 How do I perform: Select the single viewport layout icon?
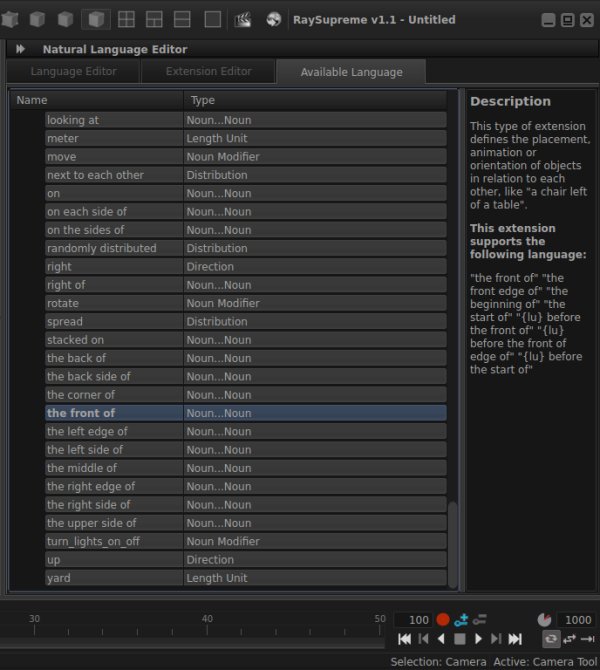213,19
